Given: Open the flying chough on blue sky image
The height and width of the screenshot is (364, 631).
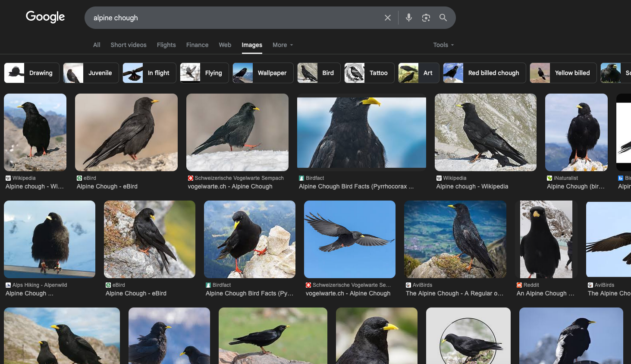Looking at the screenshot, I should coord(350,239).
